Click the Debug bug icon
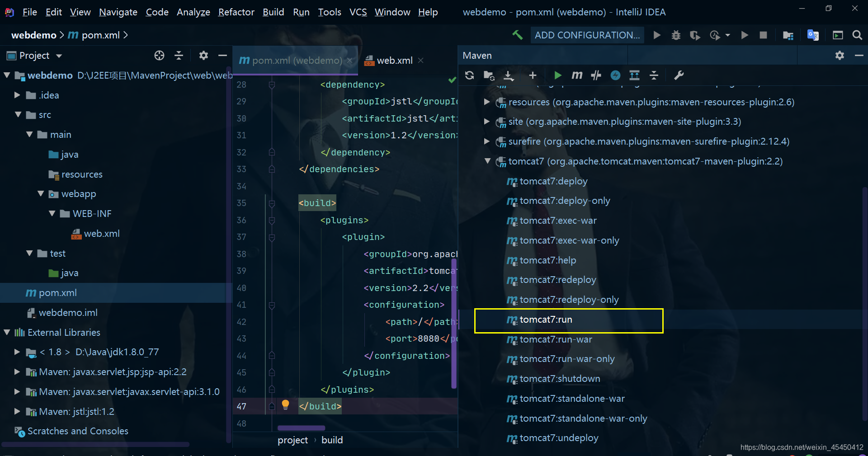The image size is (868, 456). coord(676,35)
